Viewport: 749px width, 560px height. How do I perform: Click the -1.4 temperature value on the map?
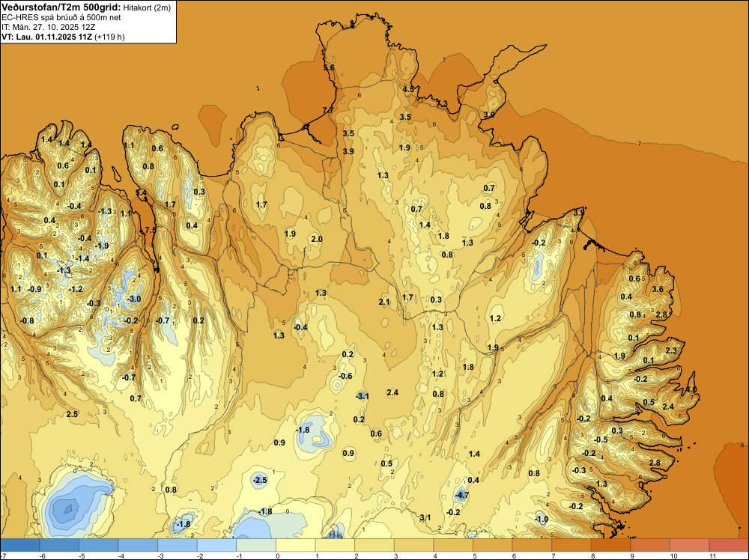[x=82, y=258]
